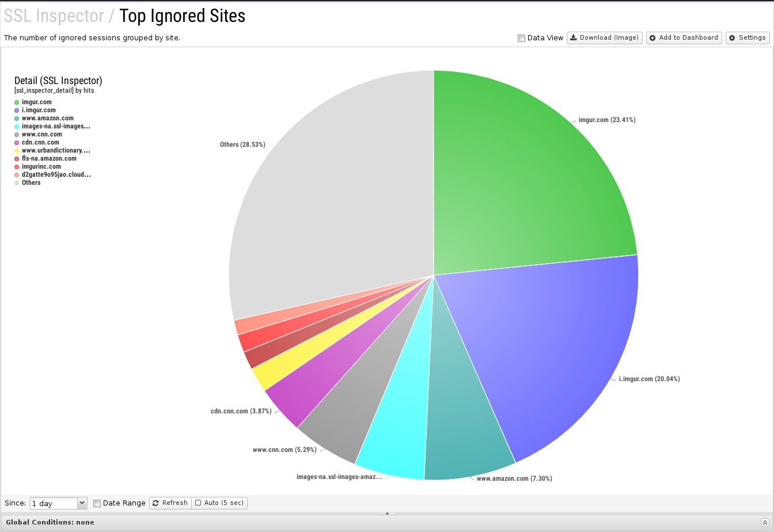Click the Download (Image) button label
Viewport: 774px width, 532px height.
pos(609,38)
